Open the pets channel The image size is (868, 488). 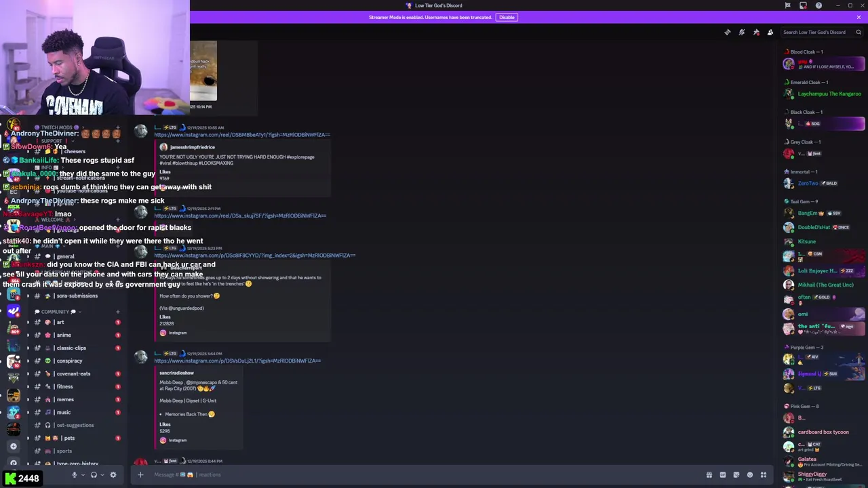[75, 438]
